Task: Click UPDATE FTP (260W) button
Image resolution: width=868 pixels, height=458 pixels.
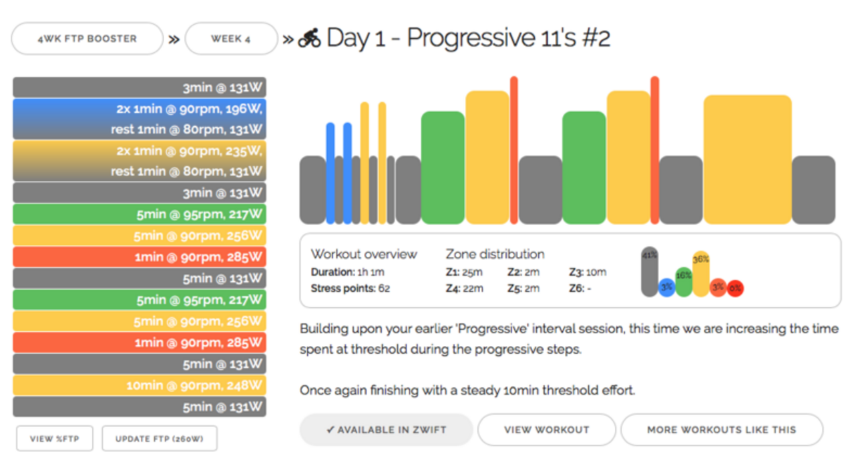Action: coord(160,439)
